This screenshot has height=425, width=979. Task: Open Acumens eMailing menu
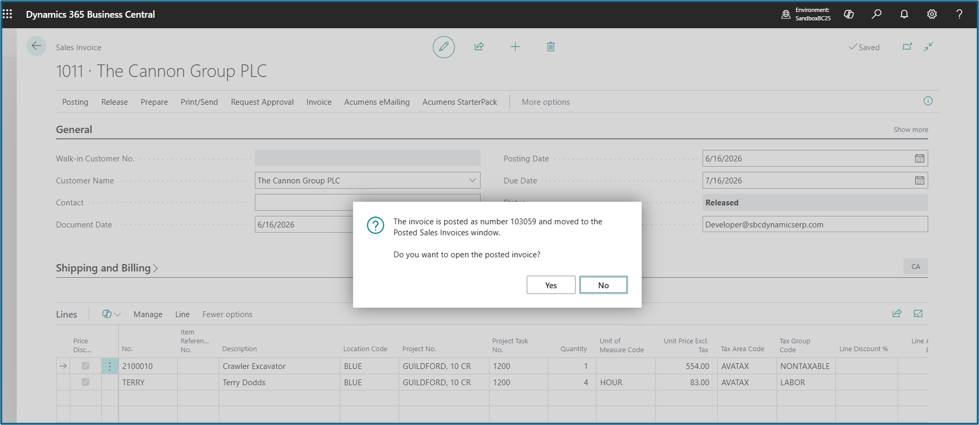377,102
